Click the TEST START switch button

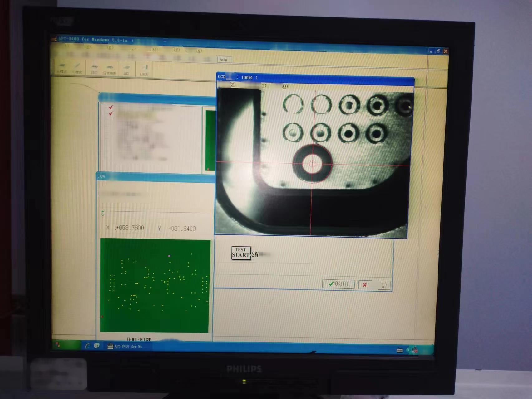point(241,252)
